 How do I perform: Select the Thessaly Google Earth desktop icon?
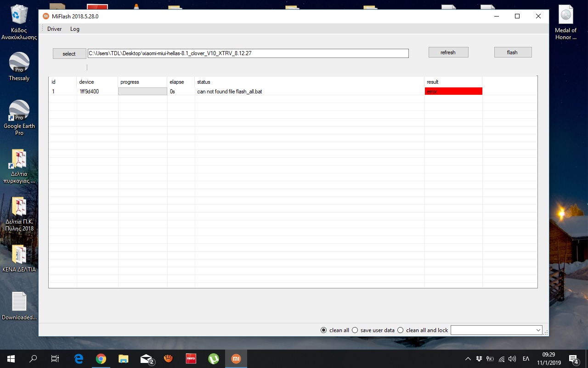(x=19, y=67)
